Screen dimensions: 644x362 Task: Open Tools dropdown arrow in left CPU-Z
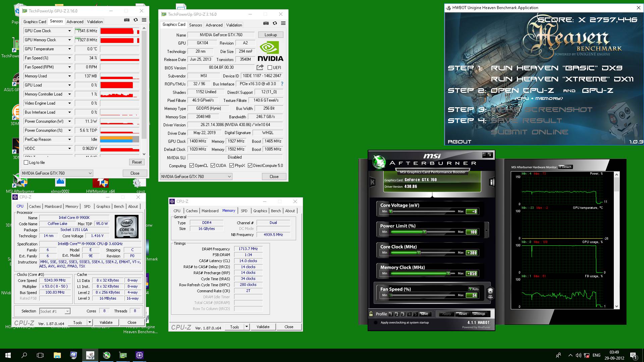(x=90, y=322)
